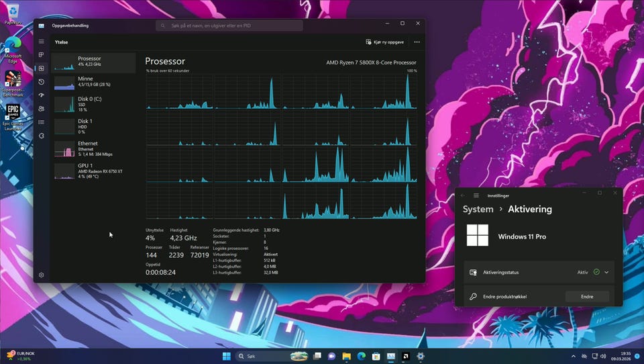Open Task View icon on the taskbar
Viewport: 644px width, 364px height.
pos(317,356)
